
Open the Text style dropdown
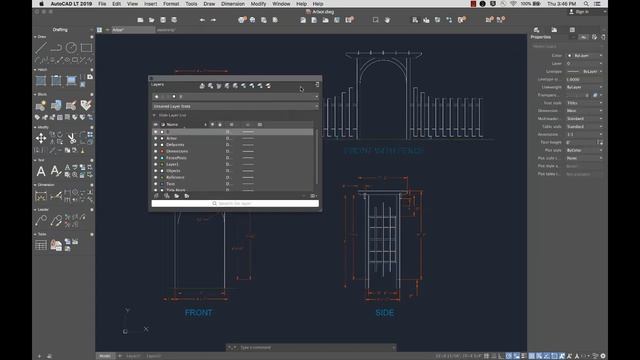[584, 103]
